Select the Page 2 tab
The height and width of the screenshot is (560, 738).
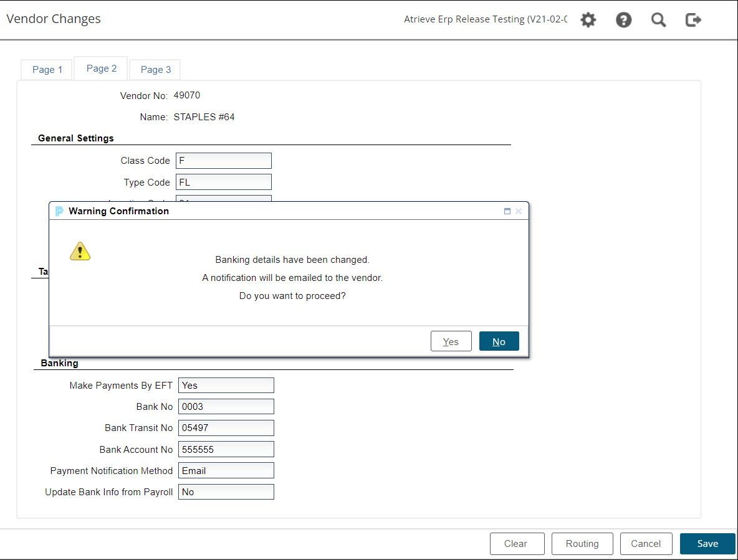coord(101,69)
